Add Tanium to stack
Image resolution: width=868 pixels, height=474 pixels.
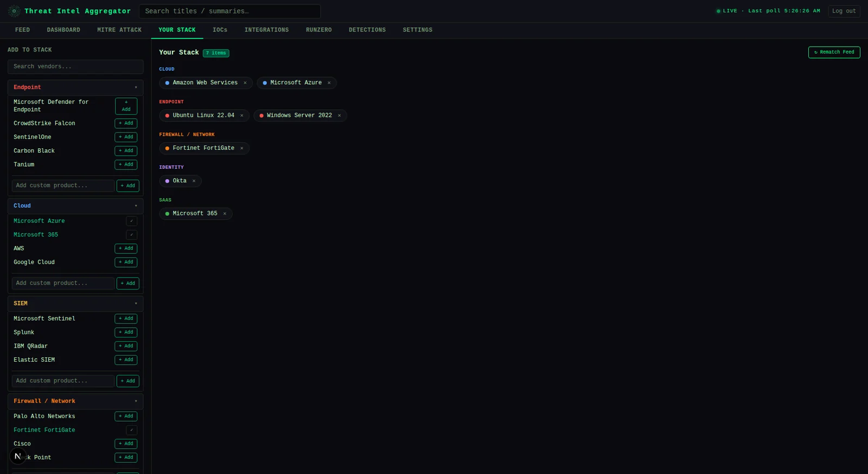(x=126, y=164)
